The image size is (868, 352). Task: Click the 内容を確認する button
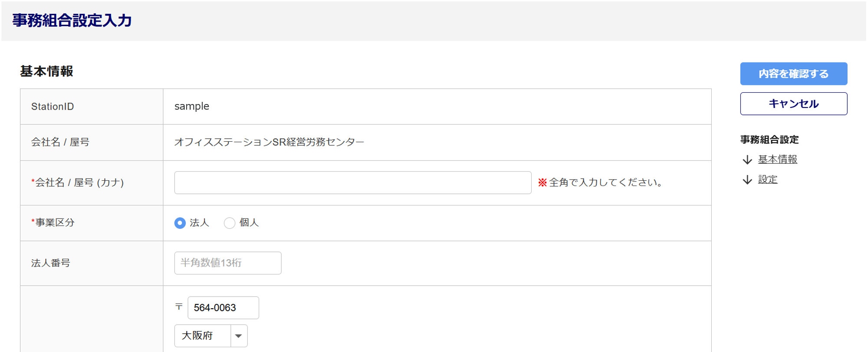[793, 74]
